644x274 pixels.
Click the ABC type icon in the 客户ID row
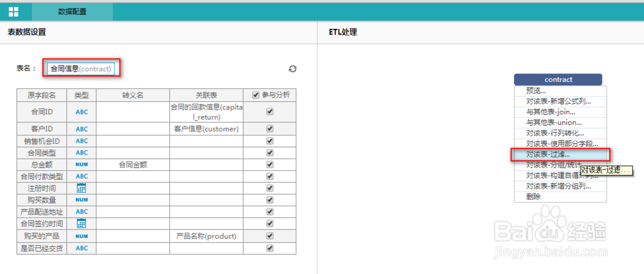pos(82,129)
